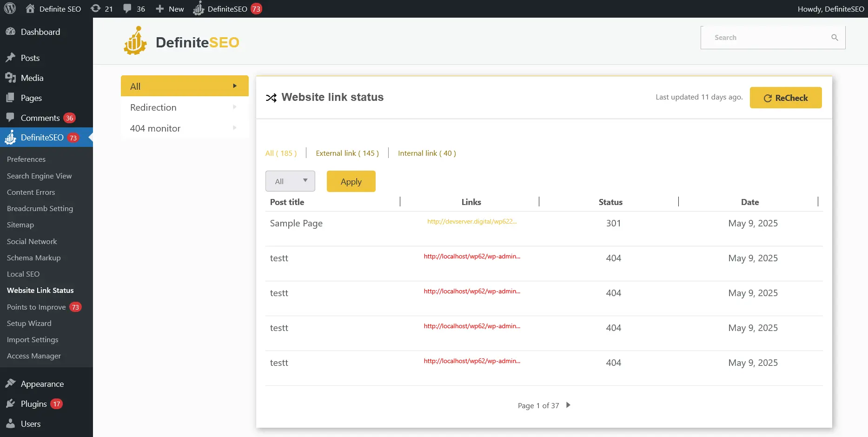Expand the All category arrow
The image size is (868, 437).
pos(235,86)
